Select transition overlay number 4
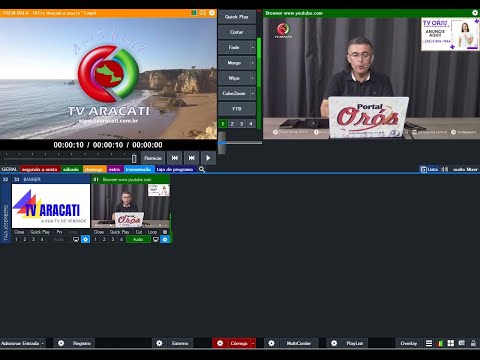The image size is (480, 360). [251, 124]
